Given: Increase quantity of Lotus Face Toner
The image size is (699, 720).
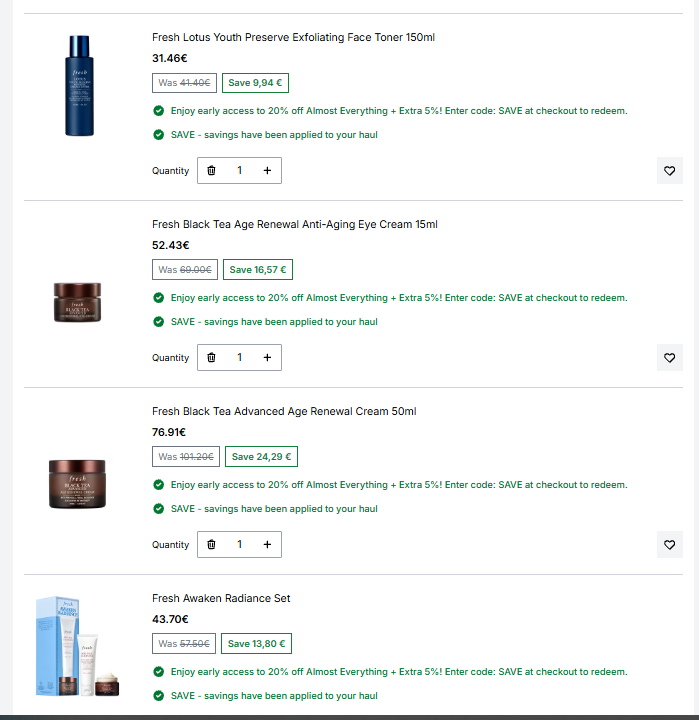Looking at the screenshot, I should [x=267, y=170].
